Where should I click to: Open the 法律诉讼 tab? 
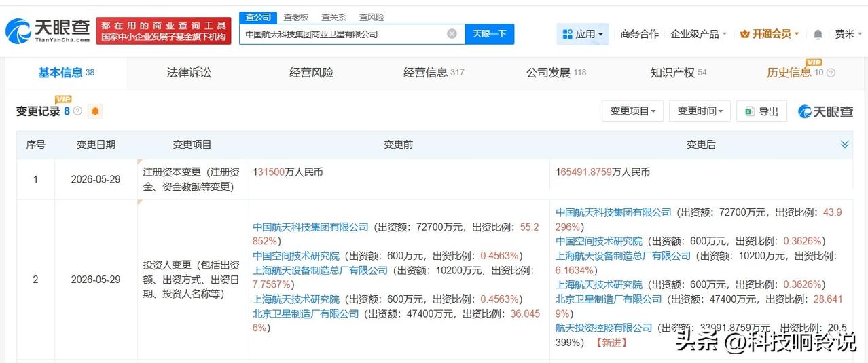click(x=189, y=73)
